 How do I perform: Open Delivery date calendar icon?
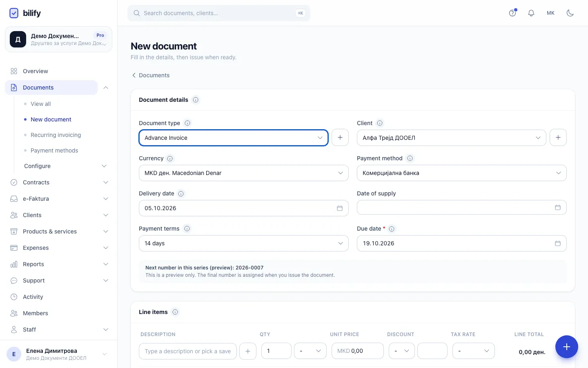[340, 208]
